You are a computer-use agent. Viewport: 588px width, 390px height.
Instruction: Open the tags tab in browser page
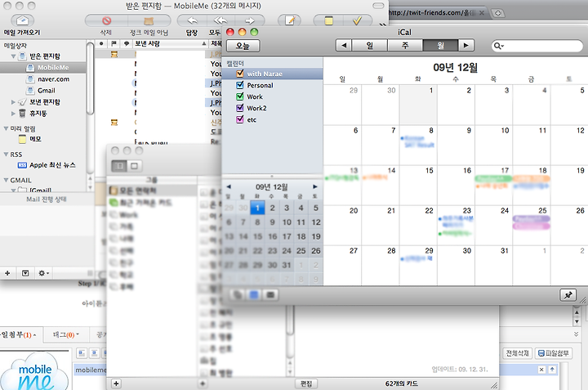(66, 334)
